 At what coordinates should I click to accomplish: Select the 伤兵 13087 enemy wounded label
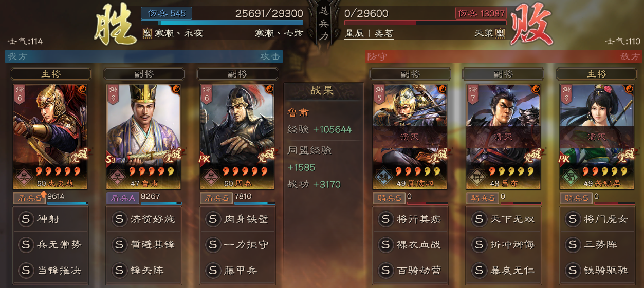[x=481, y=13]
